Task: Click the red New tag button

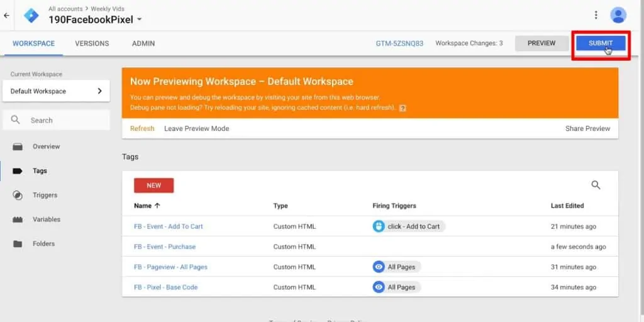Action: pyautogui.click(x=154, y=186)
